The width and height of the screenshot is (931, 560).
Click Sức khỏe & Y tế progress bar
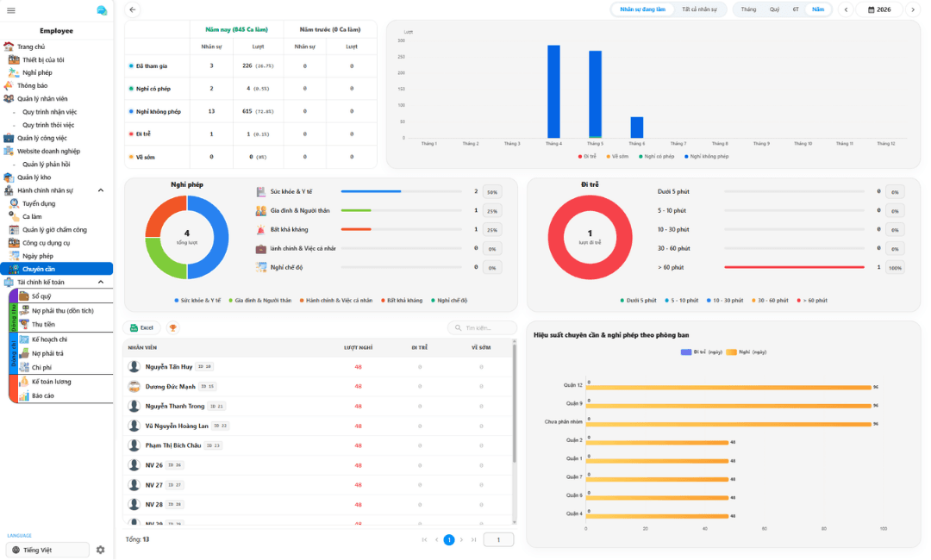point(402,191)
